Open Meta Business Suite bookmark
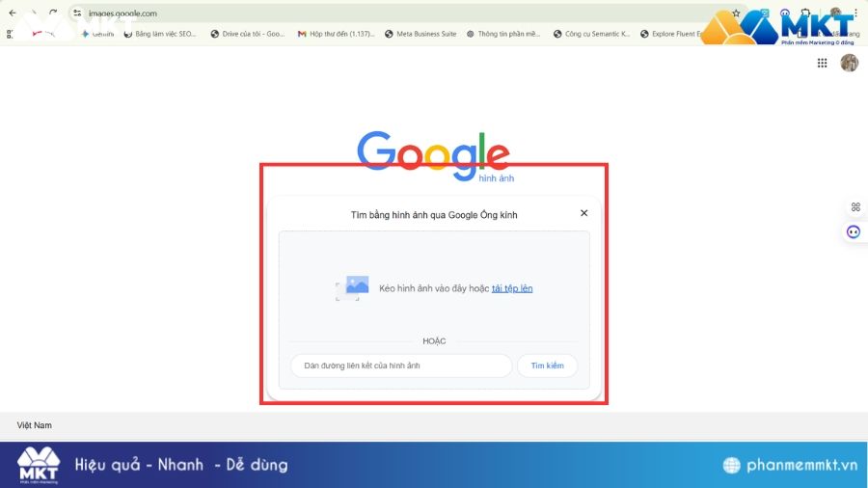Screen dimensions: 868x488 420,34
